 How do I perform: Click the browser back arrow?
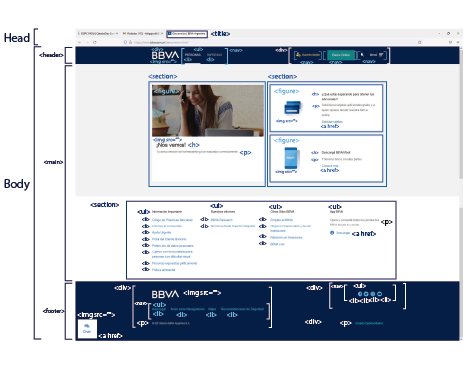(x=79, y=42)
